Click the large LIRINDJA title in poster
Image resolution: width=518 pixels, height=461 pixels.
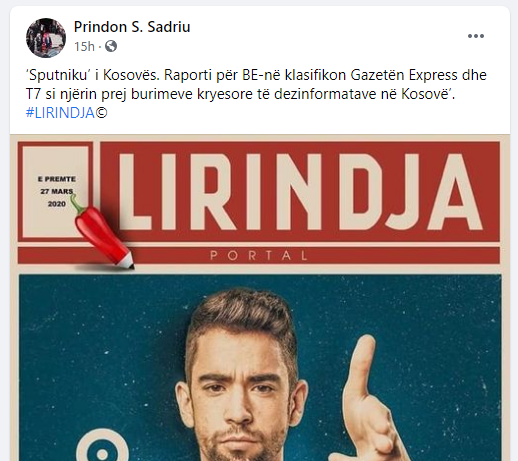[x=300, y=192]
